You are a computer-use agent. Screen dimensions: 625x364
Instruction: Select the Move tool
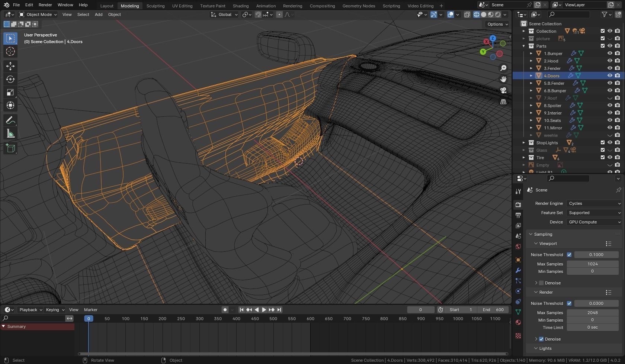tap(10, 66)
